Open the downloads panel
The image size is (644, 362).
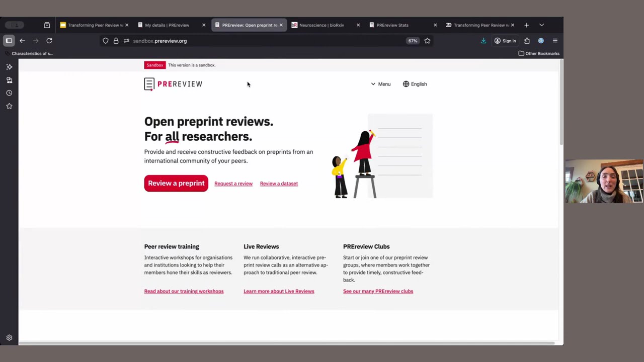click(484, 41)
